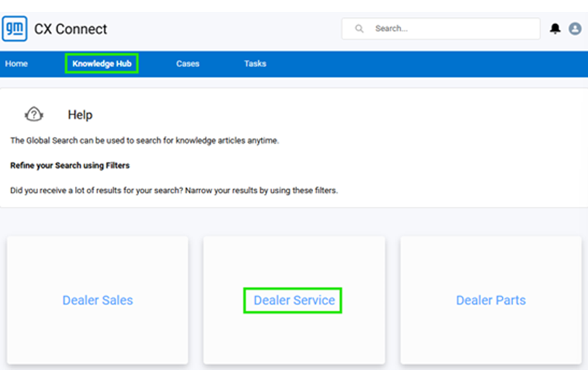Click the Global Search description sentence
The height and width of the screenshot is (382, 588).
coord(144,140)
